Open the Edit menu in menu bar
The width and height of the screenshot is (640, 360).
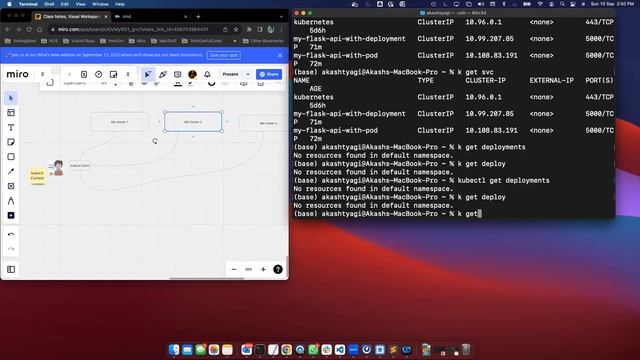coord(65,4)
